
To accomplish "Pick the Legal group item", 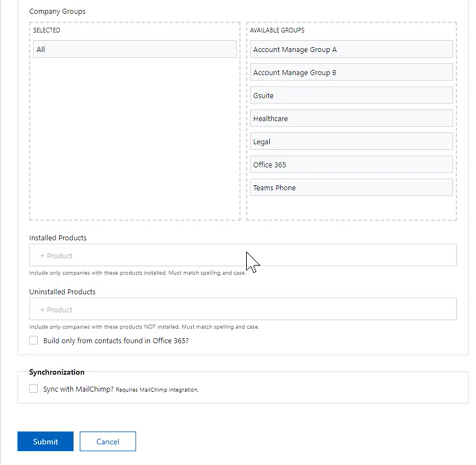I will [x=351, y=142].
